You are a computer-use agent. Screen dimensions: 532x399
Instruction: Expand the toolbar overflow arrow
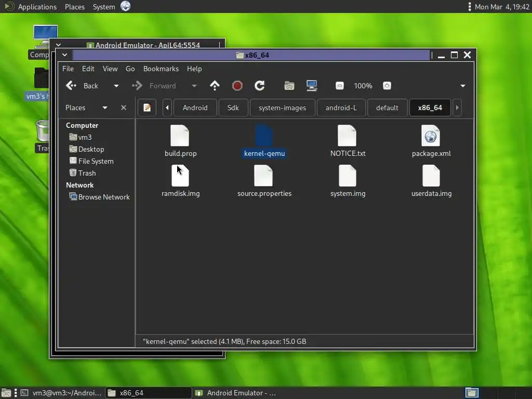point(463,86)
